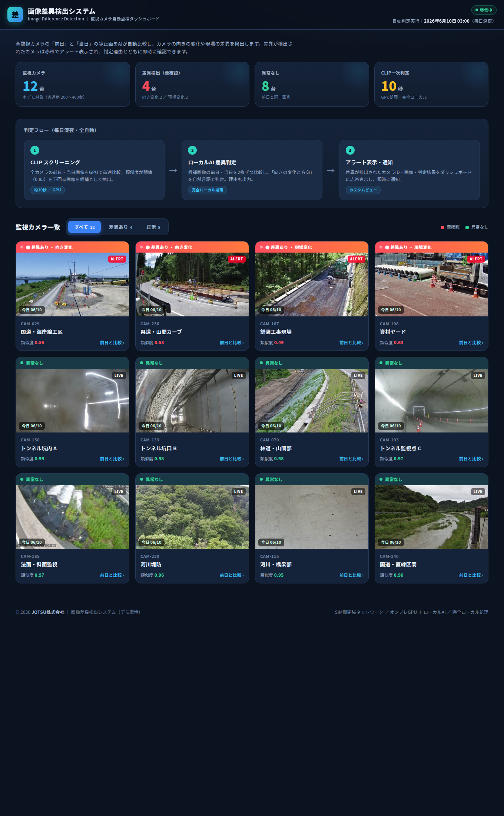Click the LIVE badge on CAM-140
Screen dimensions: 504x816
point(478,491)
